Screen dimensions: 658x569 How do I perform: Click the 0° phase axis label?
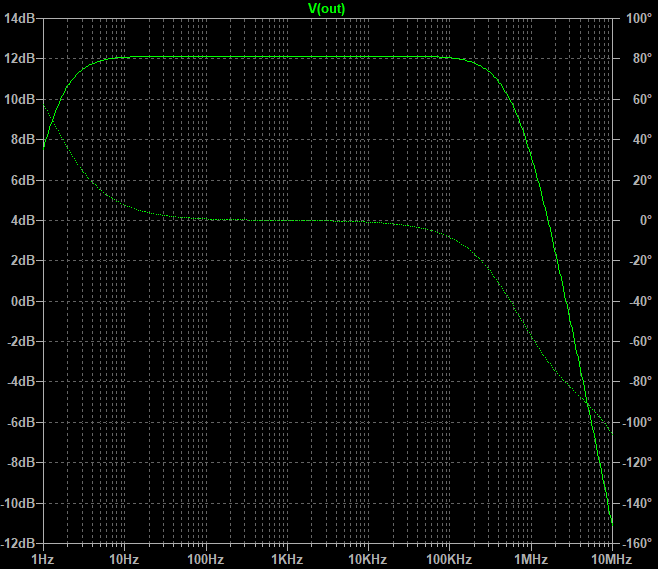tap(646, 220)
